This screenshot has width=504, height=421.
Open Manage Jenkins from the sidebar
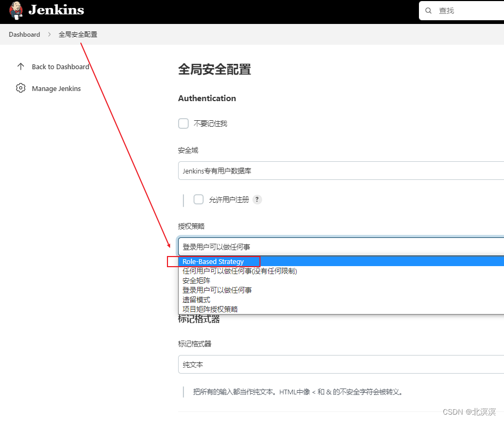pyautogui.click(x=56, y=88)
